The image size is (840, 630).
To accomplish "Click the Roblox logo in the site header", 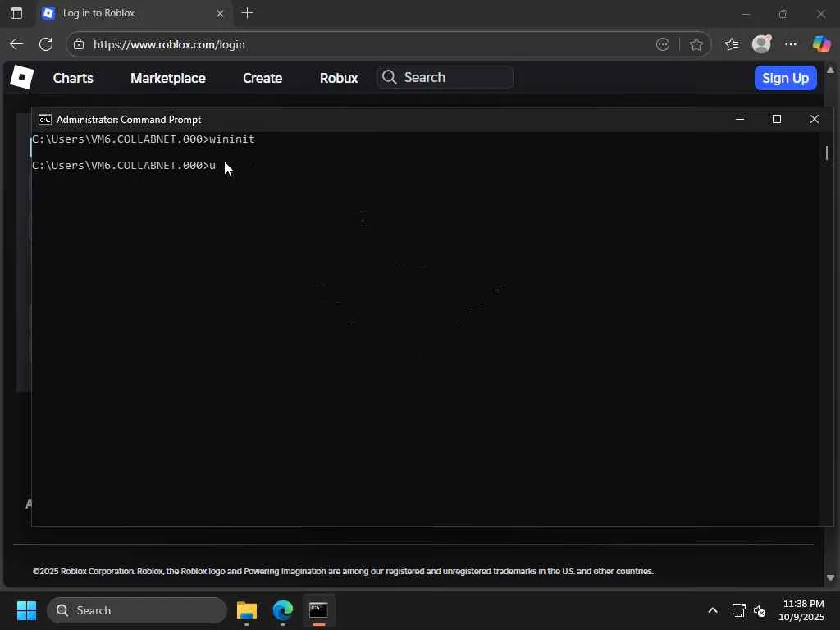I will 22,77.
